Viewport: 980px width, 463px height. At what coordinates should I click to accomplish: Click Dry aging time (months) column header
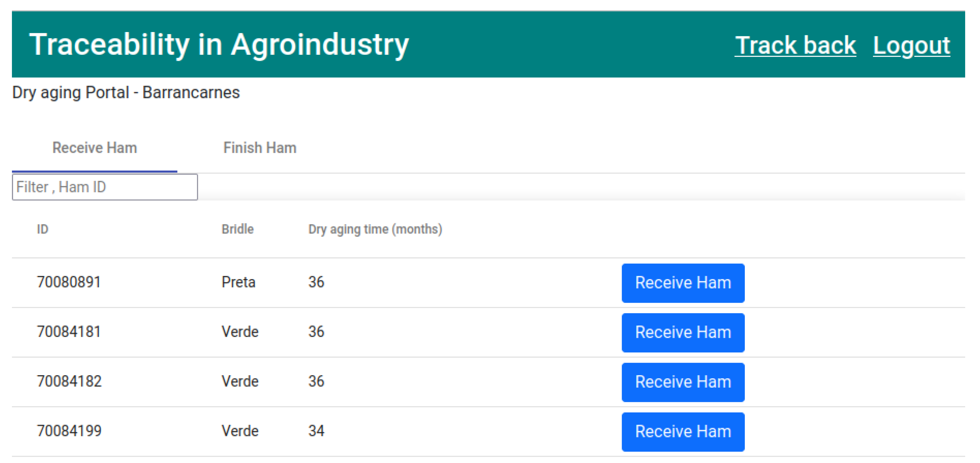click(375, 229)
